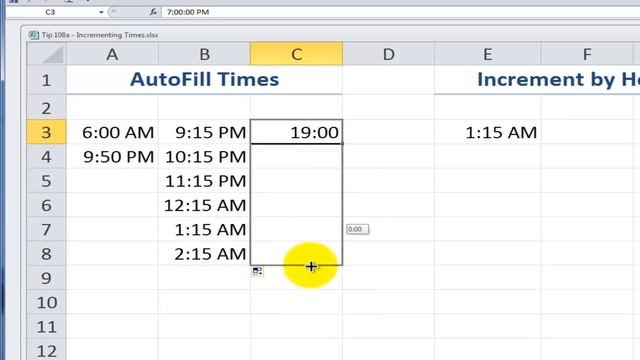Select column C header
This screenshot has width=640, height=360.
coord(297,53)
